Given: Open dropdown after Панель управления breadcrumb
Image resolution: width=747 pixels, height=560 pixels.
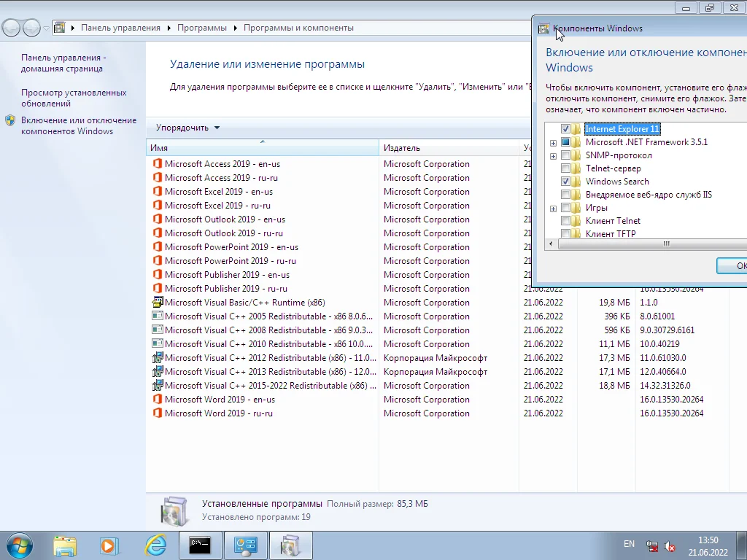Looking at the screenshot, I should pos(169,28).
